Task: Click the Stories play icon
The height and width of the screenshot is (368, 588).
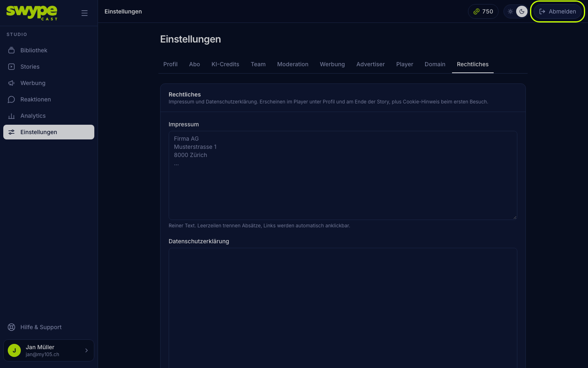Action: [x=11, y=67]
